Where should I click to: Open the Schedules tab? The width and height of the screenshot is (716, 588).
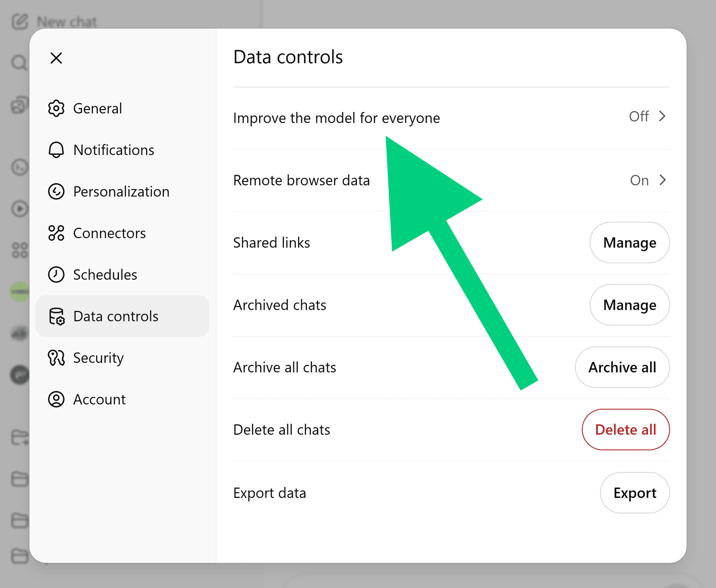tap(123, 274)
